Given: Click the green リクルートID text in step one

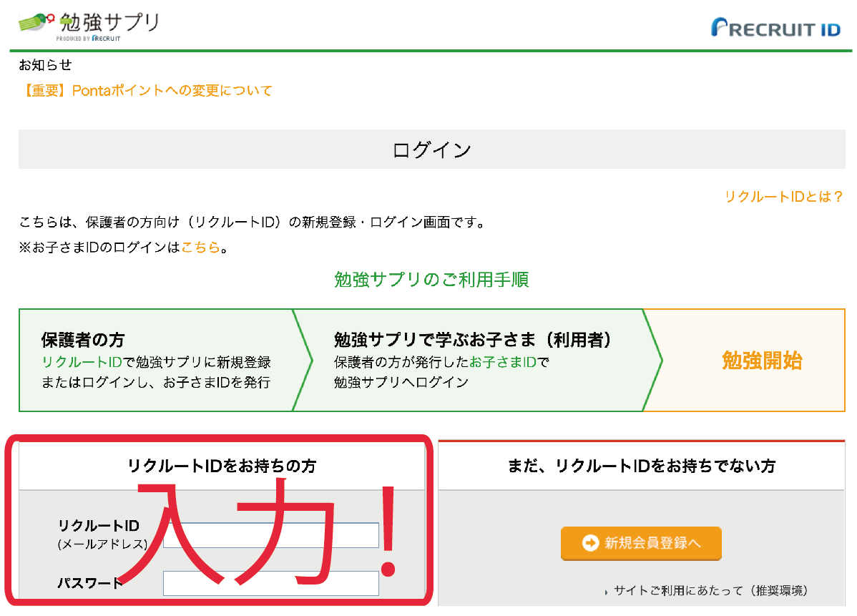Looking at the screenshot, I should pos(82,363).
